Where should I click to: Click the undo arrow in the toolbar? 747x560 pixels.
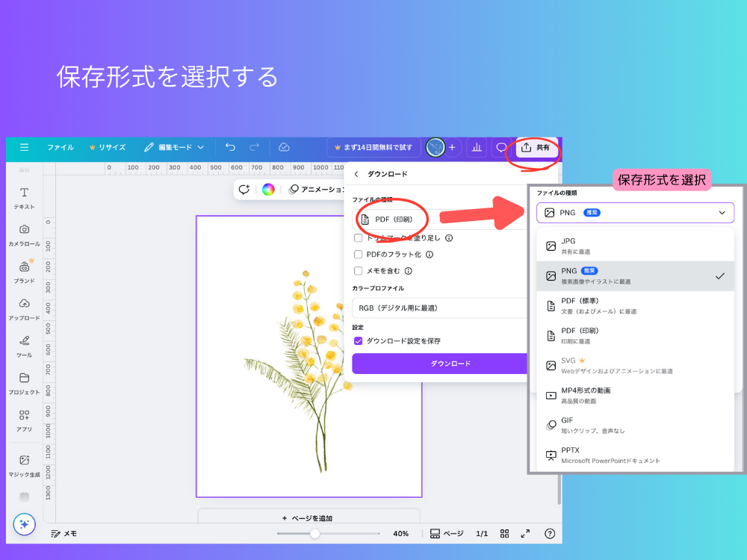tap(230, 147)
